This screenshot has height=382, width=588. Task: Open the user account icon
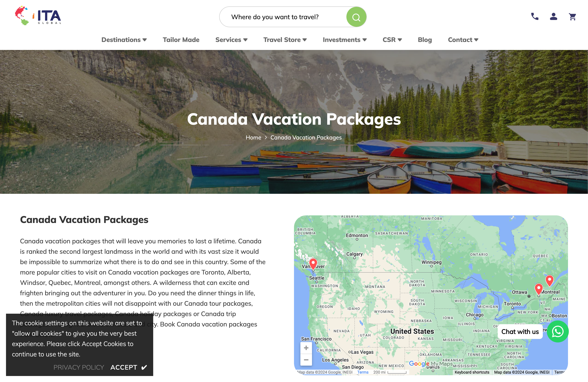[553, 17]
